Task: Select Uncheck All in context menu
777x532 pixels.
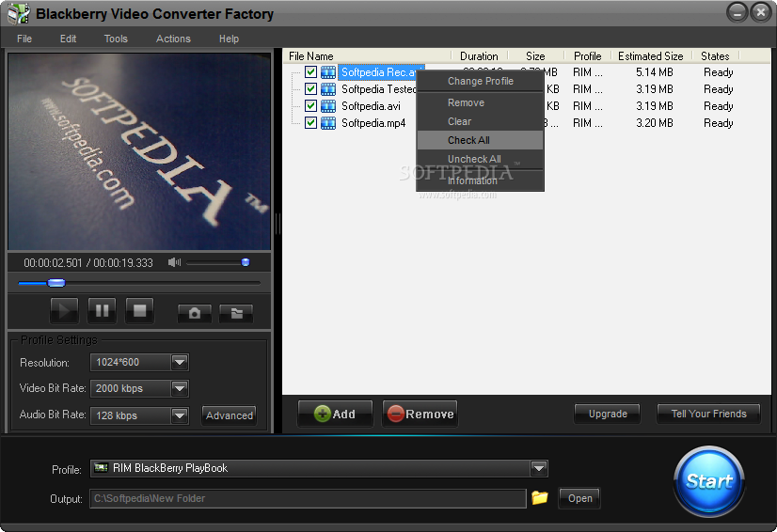Action: (x=480, y=159)
